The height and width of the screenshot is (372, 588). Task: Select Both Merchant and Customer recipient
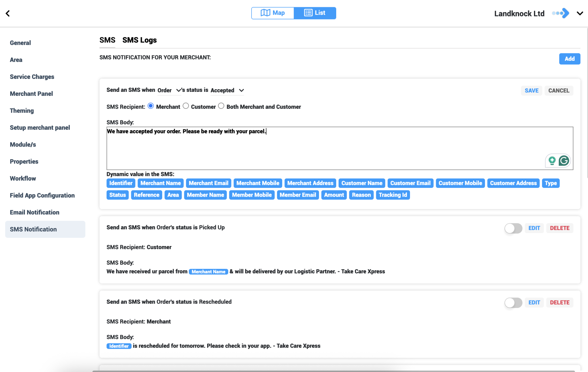coord(221,106)
